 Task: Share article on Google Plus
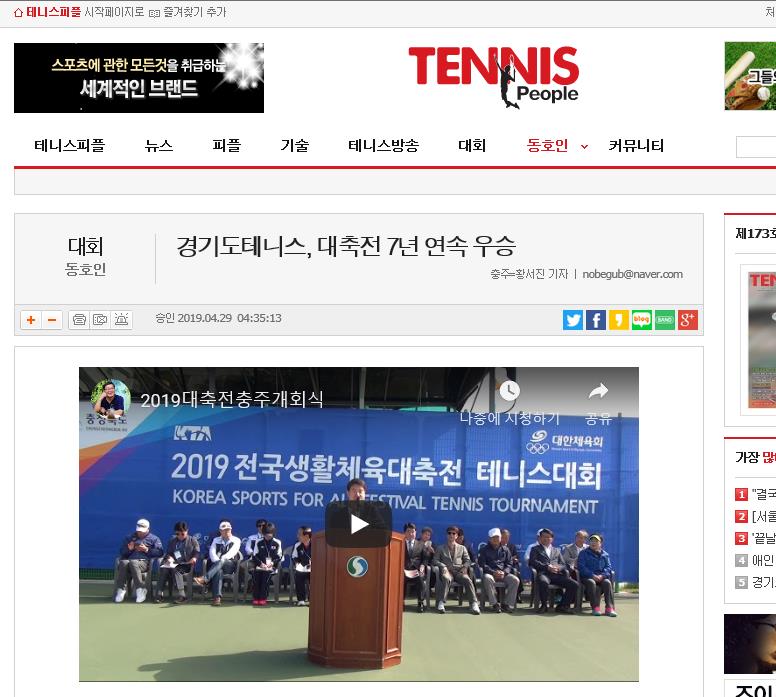click(x=688, y=320)
